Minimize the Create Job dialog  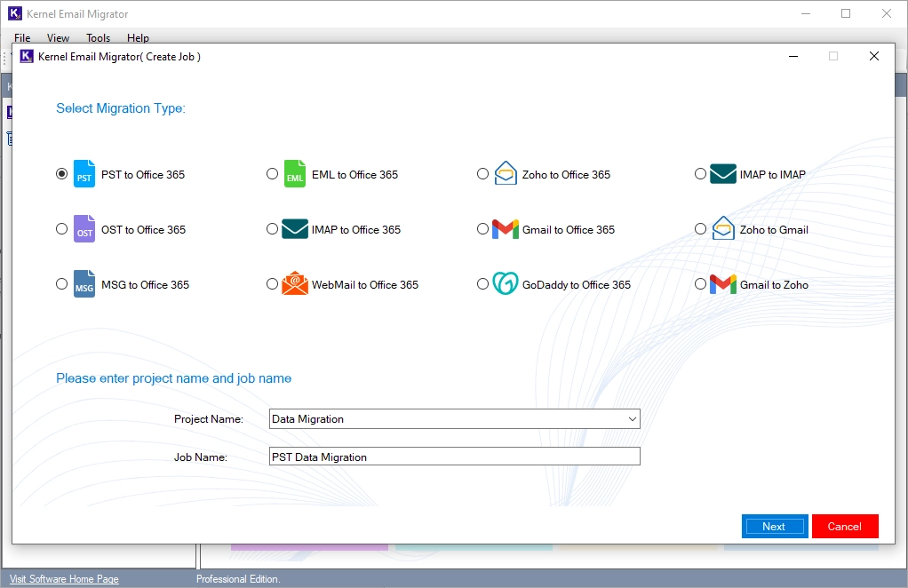coord(793,56)
